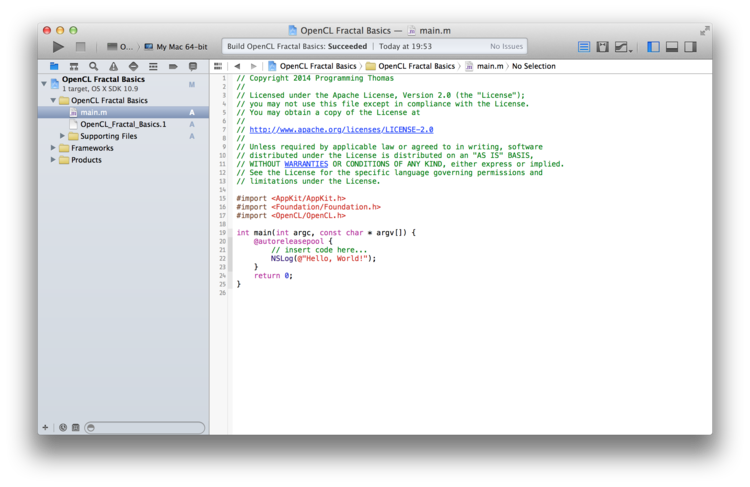The width and height of the screenshot is (750, 487).
Task: Select OpenCL Fractal Basics folder in jump bar
Action: click(410, 66)
